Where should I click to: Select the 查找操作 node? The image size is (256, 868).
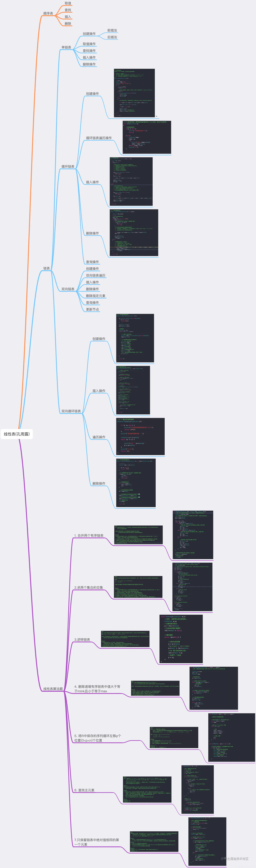click(x=89, y=50)
